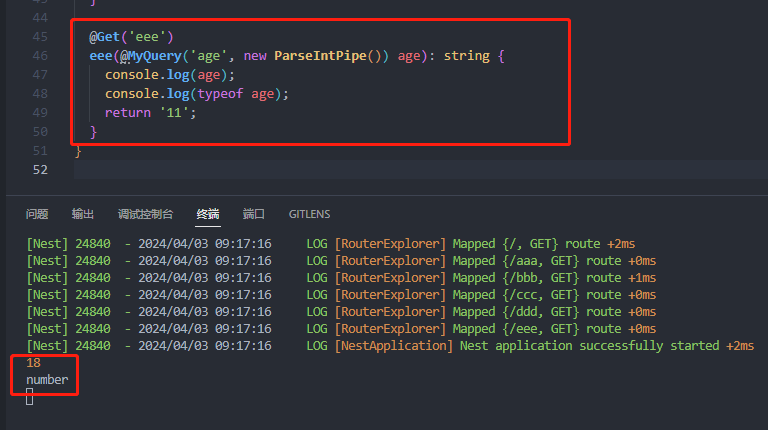Click console.log(typeof age) statement
This screenshot has width=768, height=430.
coord(197,94)
